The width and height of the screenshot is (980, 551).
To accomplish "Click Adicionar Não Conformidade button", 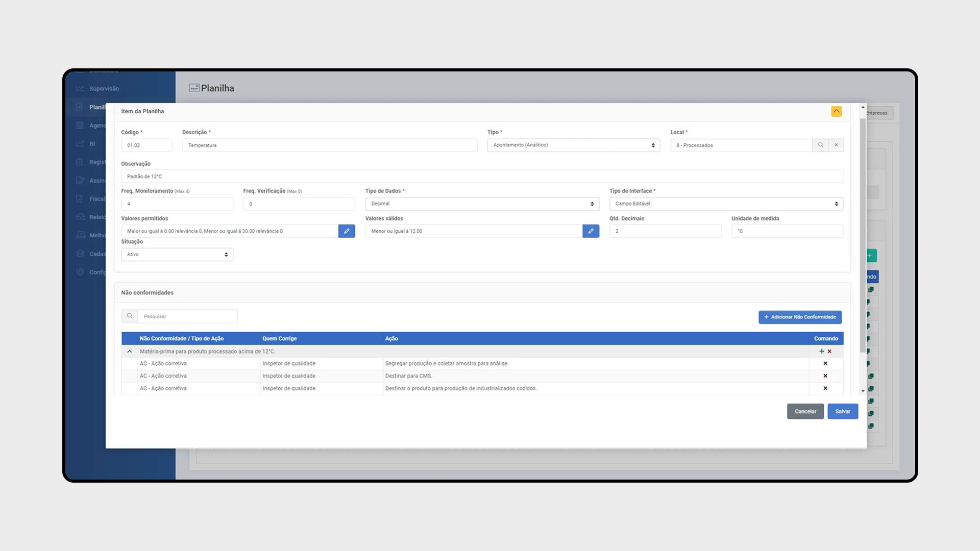I will pos(800,317).
